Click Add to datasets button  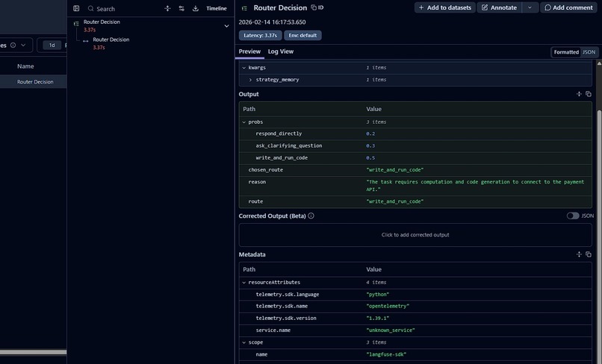click(444, 7)
